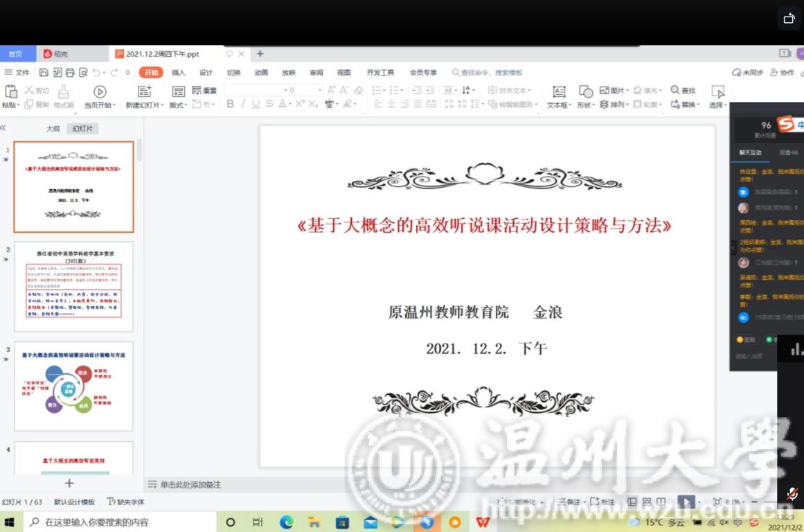Open the font color dropdown arrow
The image size is (804, 532).
point(289,104)
